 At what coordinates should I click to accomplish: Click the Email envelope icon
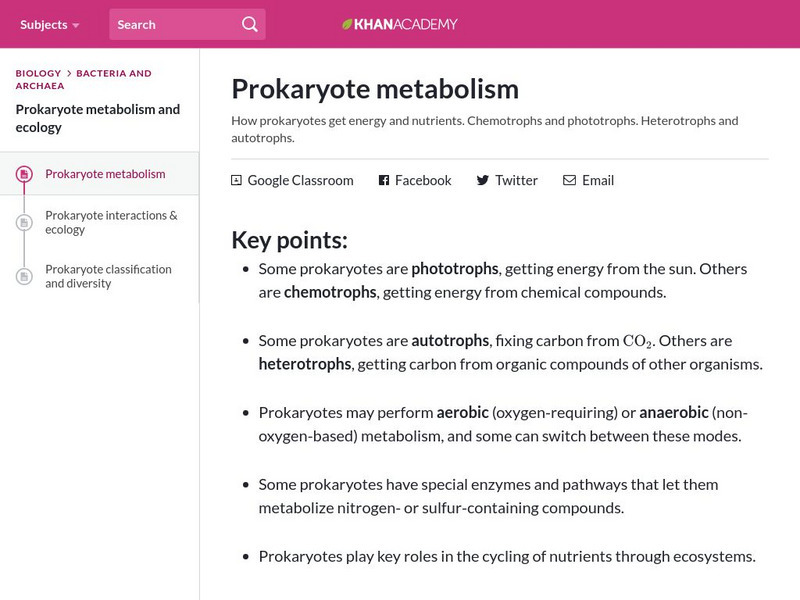tap(569, 180)
